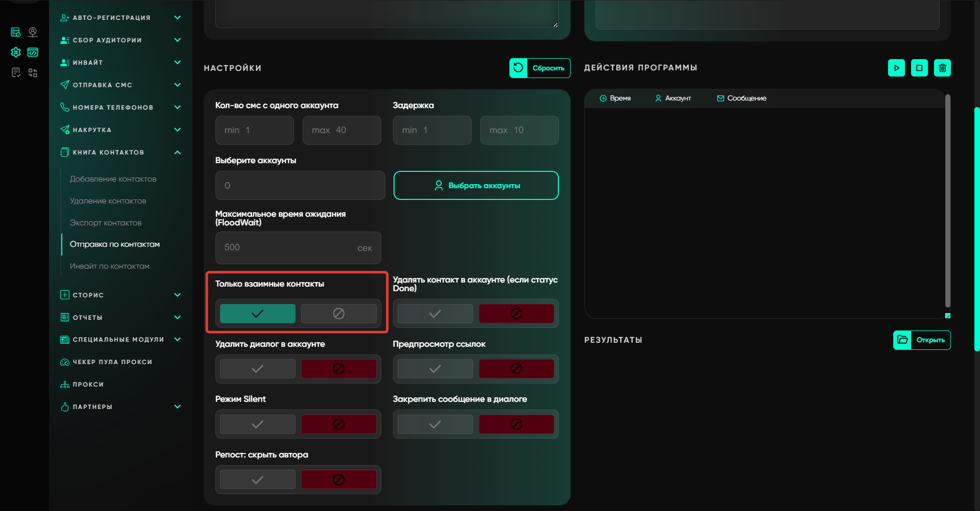This screenshot has height=511, width=980.
Task: Click the 'Сбросить' reset button
Action: [x=540, y=68]
